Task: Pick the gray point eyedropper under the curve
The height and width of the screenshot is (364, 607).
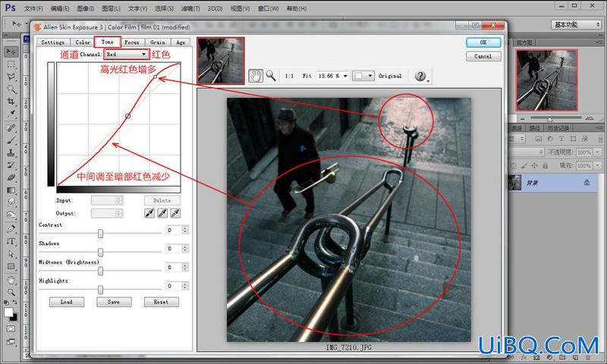Action: (x=162, y=213)
